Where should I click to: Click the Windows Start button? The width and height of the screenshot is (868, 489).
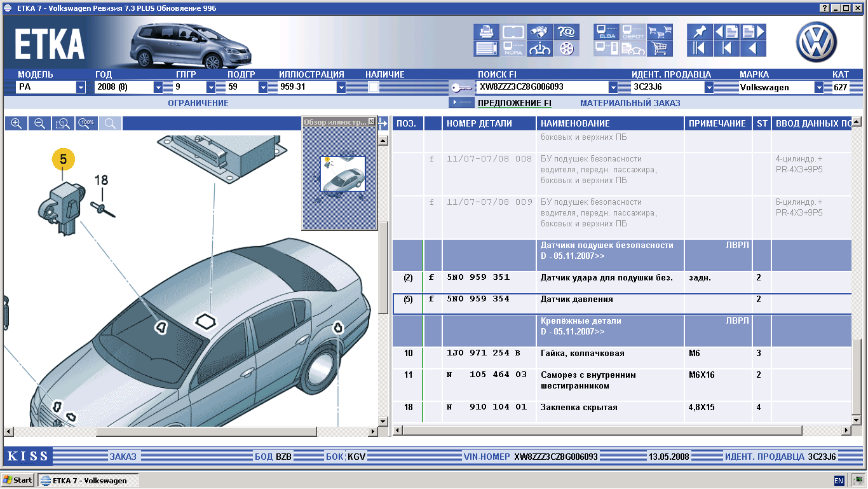[x=18, y=480]
